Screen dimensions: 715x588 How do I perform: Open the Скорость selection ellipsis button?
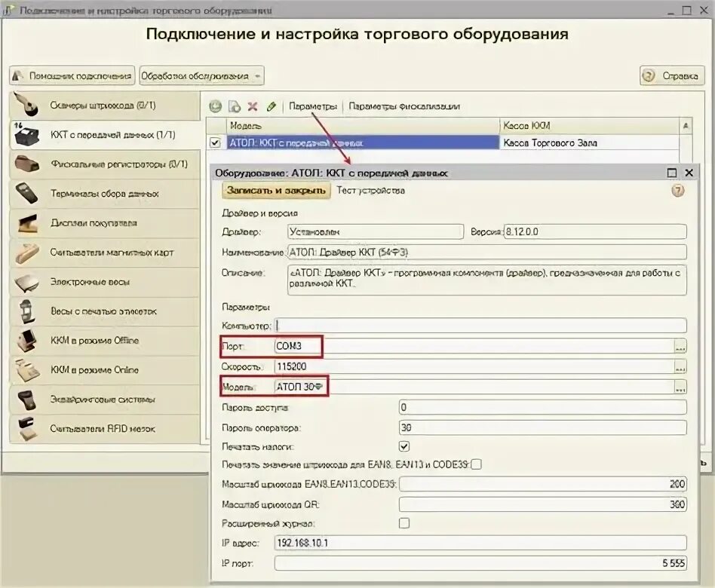point(680,366)
